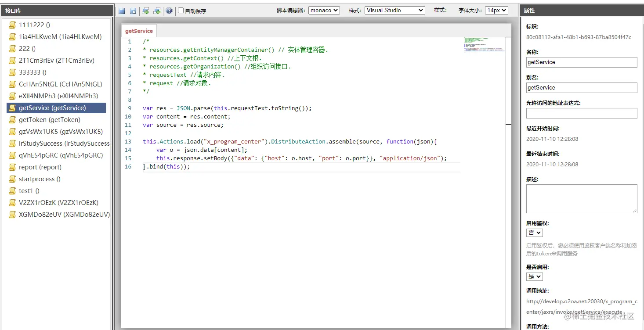Click script icon of irStudySuccess entry

(x=12, y=143)
